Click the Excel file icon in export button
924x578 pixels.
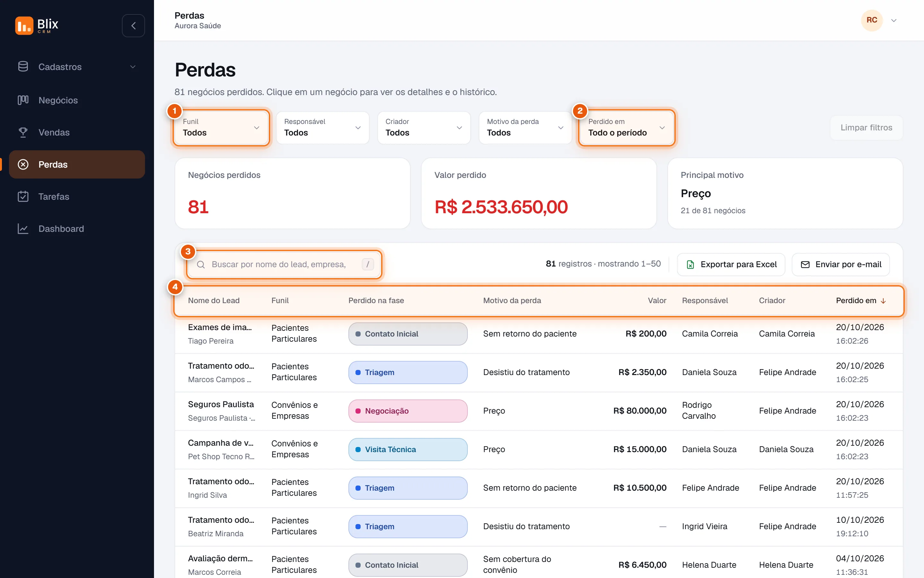(x=690, y=265)
